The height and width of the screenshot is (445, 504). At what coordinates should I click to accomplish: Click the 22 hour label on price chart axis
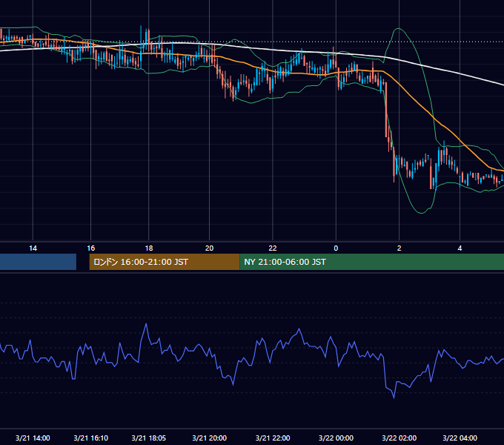(273, 248)
